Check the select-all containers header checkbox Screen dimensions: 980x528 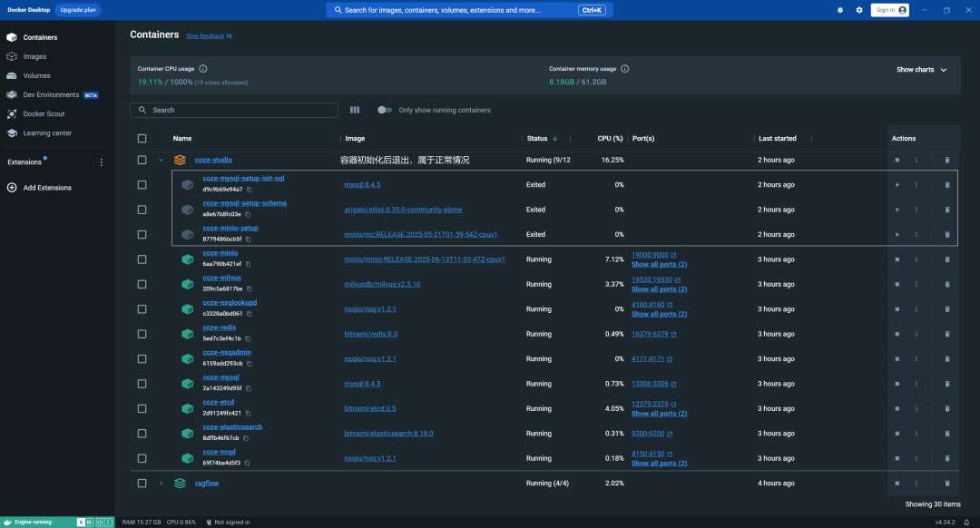click(142, 139)
